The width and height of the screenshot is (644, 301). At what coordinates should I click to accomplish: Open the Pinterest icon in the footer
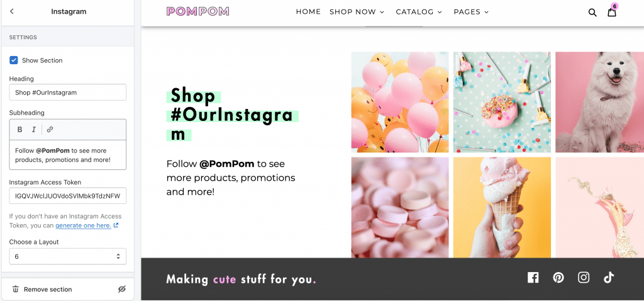coord(558,278)
